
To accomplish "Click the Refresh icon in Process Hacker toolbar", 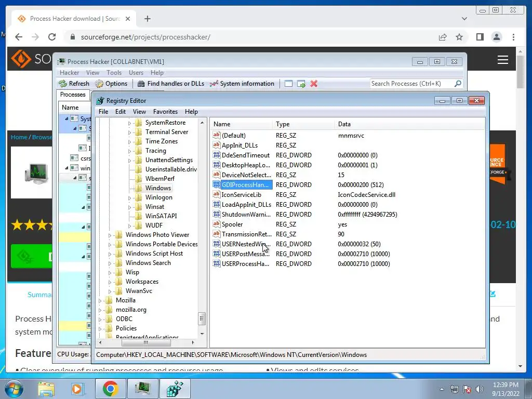I will click(x=63, y=84).
